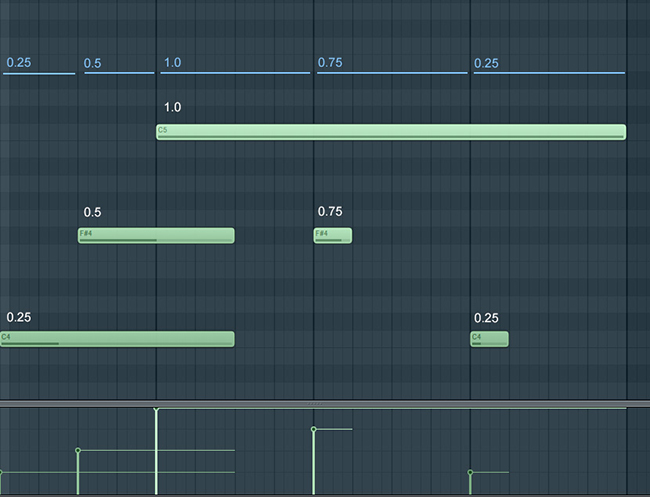Click the right end of the C5 note
Screen dimensions: 650x497
tap(622, 132)
